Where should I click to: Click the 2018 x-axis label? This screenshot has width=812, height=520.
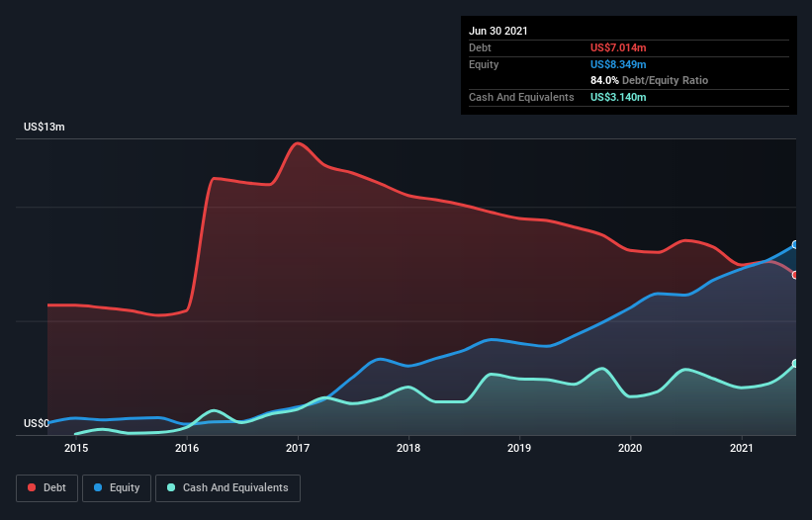(x=408, y=448)
